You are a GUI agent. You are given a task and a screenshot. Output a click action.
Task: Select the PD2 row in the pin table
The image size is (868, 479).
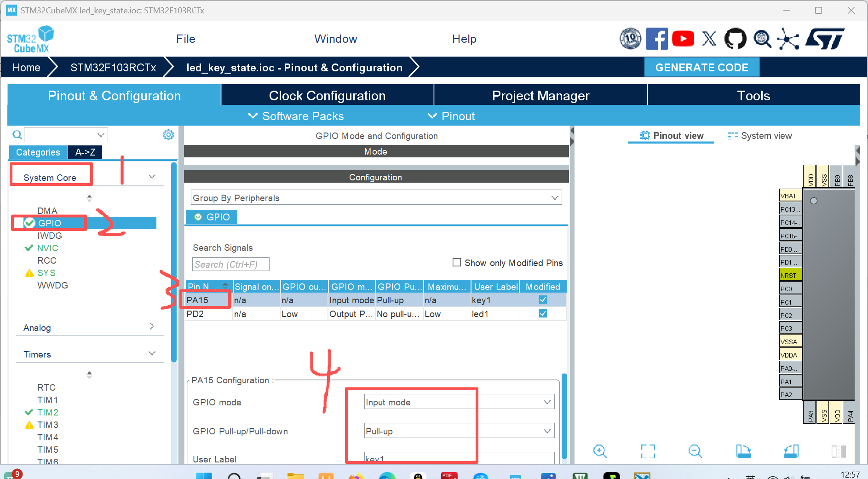tap(376, 314)
